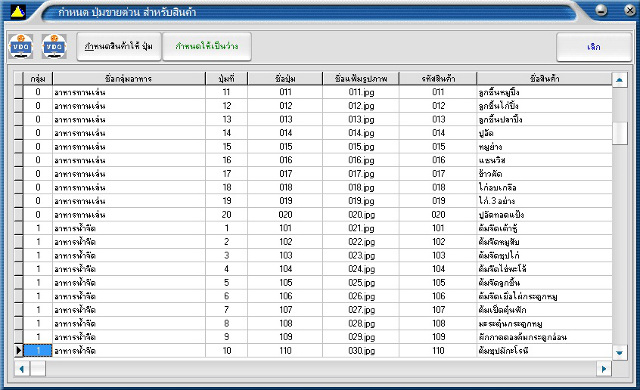Click the ปุ่มที่ column header
This screenshot has height=390, width=640.
pyautogui.click(x=227, y=79)
